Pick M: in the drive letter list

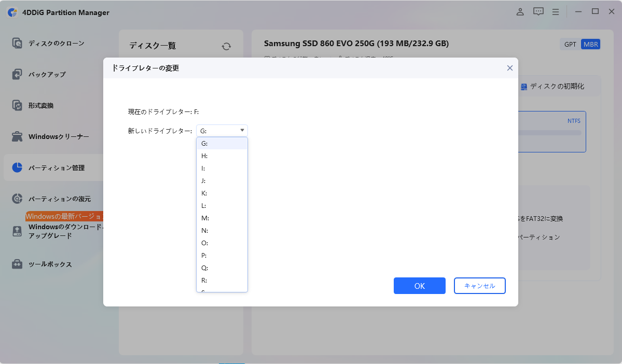point(222,218)
